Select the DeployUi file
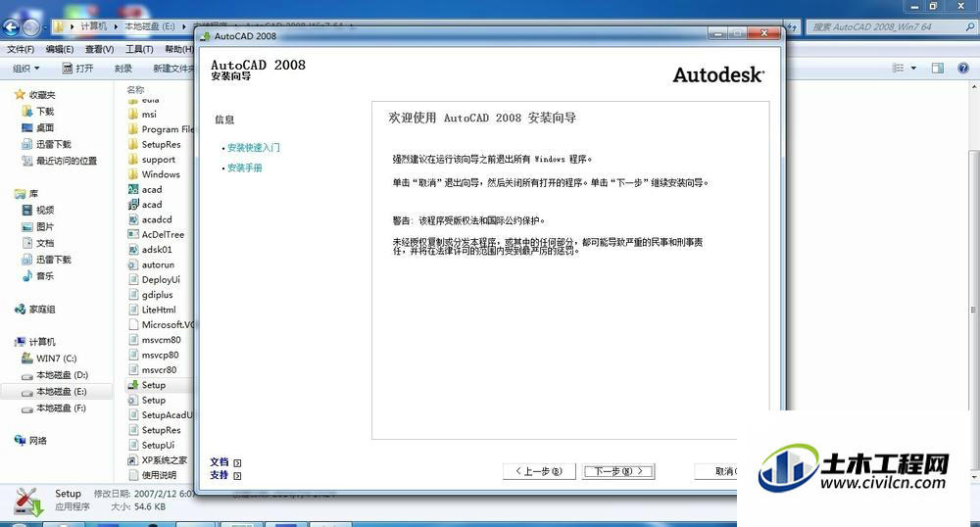The width and height of the screenshot is (980, 527). [x=155, y=280]
